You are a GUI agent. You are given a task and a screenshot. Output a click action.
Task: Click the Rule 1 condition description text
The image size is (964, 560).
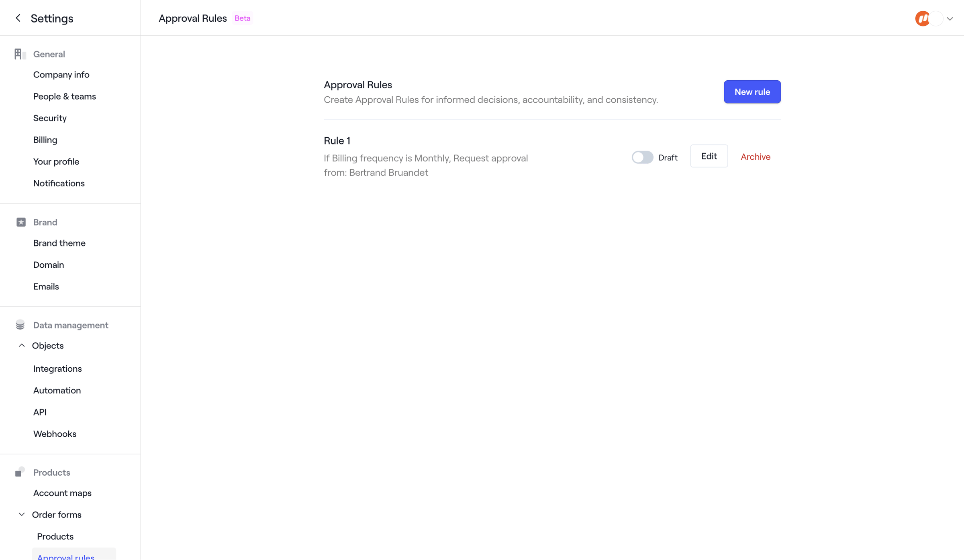point(426,165)
